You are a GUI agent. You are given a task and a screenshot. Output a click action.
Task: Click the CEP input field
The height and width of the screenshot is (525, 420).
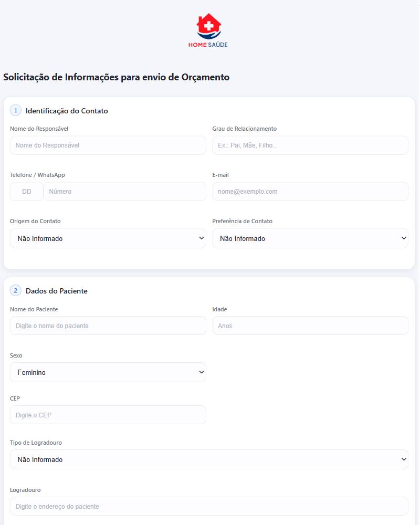click(x=108, y=415)
